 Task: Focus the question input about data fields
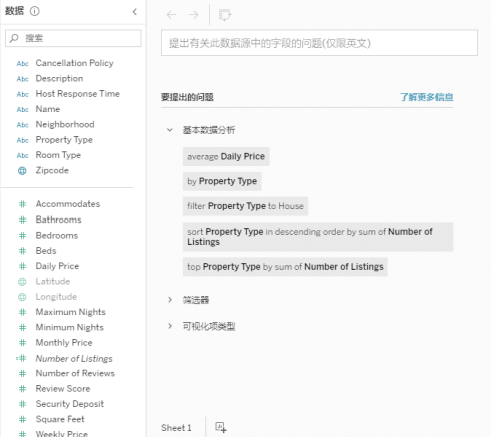[x=319, y=43]
